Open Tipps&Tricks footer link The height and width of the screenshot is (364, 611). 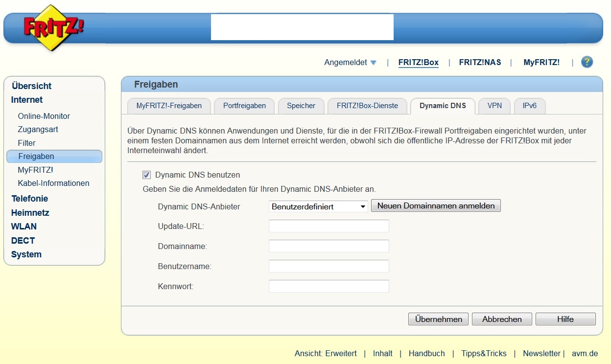484,353
